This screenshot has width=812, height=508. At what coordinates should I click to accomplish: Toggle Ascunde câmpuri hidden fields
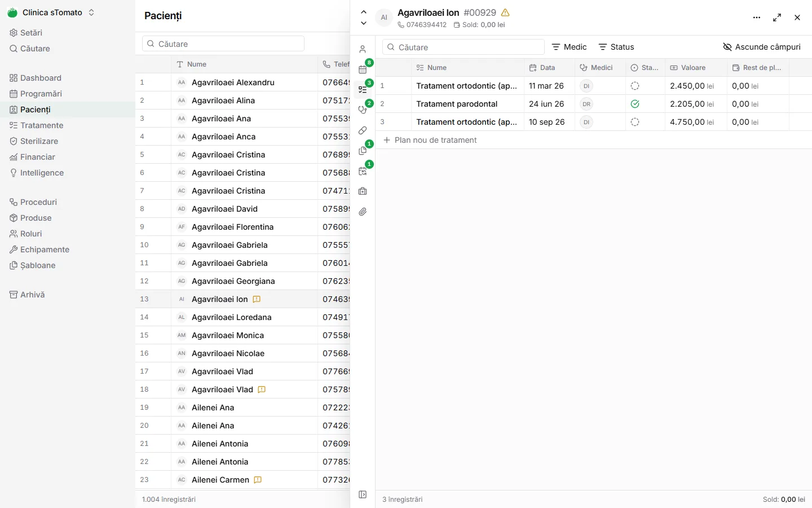761,47
